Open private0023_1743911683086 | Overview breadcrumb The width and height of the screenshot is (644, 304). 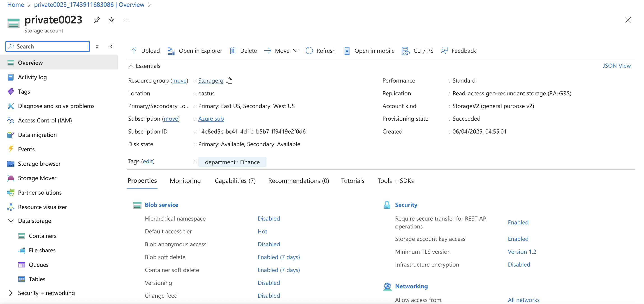89,5
